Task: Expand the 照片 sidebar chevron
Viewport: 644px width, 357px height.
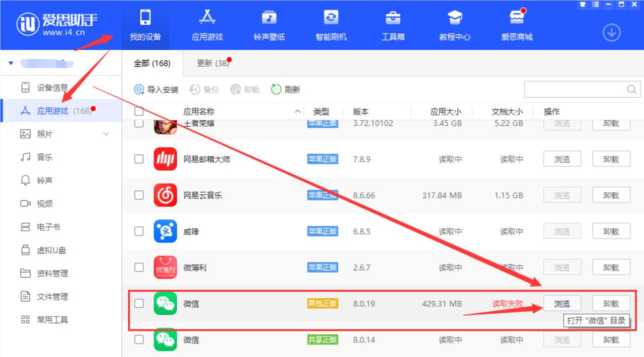Action: pos(106,134)
